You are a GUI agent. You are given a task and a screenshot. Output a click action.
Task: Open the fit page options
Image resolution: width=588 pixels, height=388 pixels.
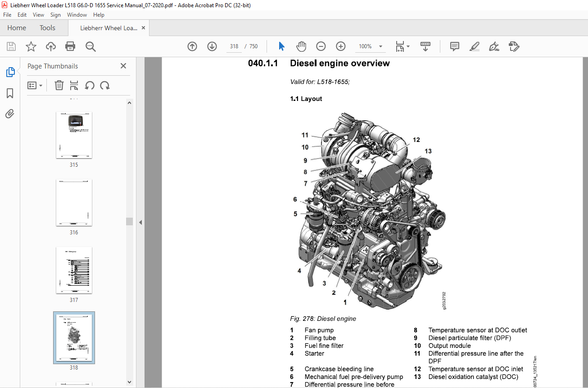coord(403,46)
